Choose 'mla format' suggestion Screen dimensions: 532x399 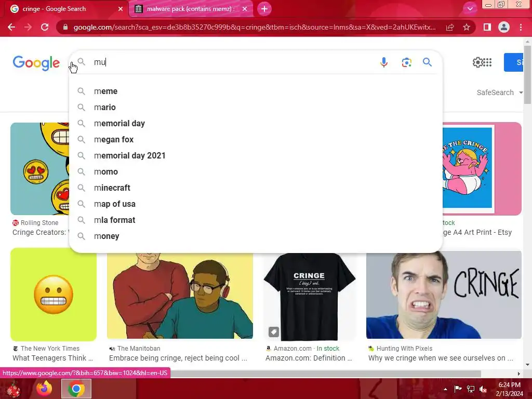256,220
